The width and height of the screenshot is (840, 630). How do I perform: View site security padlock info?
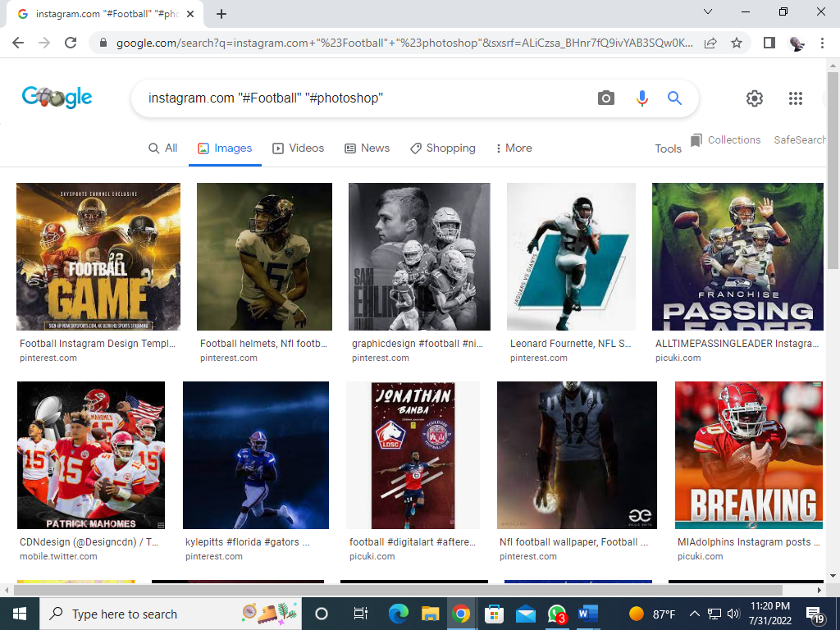click(x=103, y=43)
